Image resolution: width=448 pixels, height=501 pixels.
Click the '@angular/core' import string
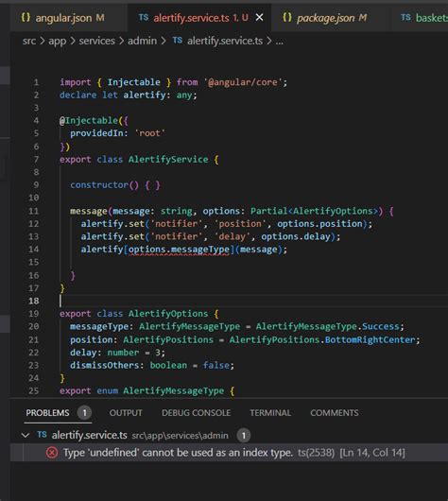point(243,82)
